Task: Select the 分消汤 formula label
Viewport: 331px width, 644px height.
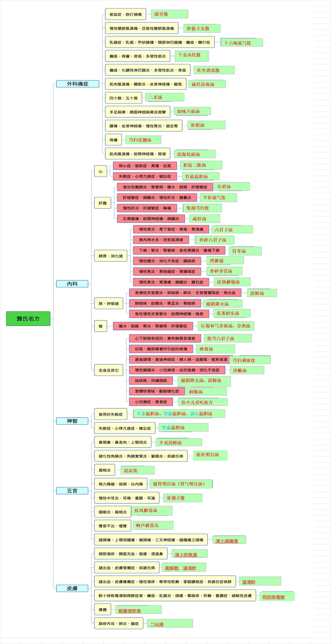Action: (x=232, y=186)
